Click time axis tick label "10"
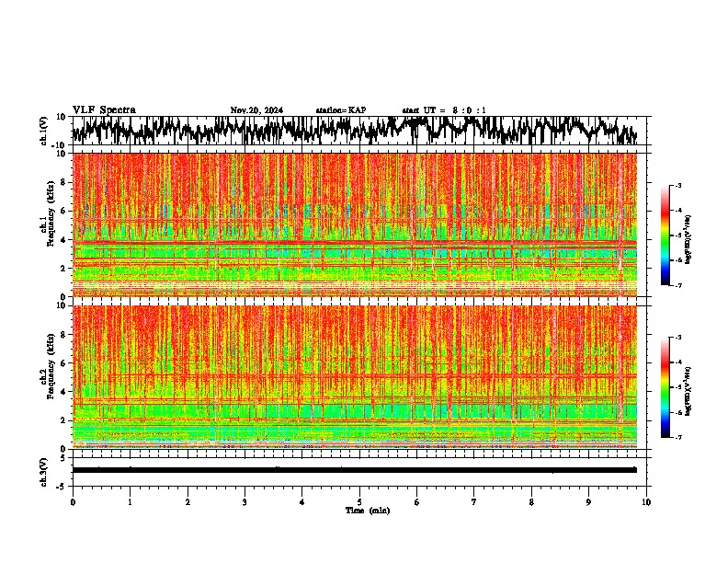 (x=646, y=502)
